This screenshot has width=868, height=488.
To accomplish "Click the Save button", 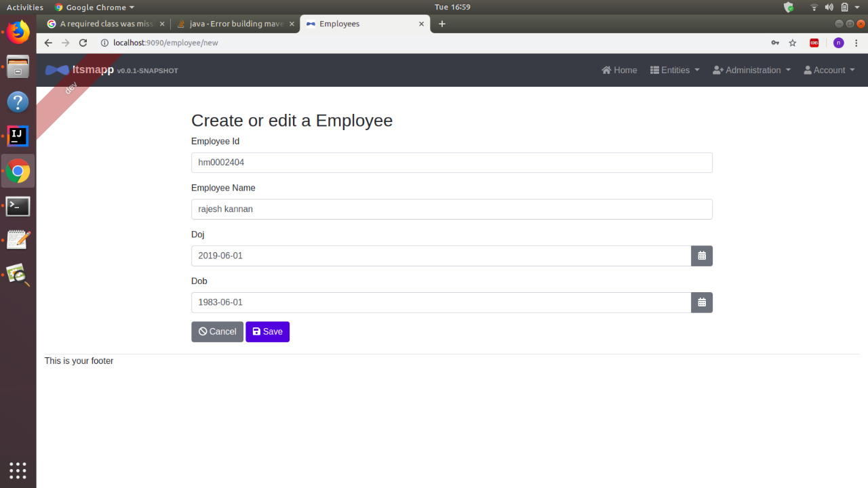I will click(x=267, y=331).
